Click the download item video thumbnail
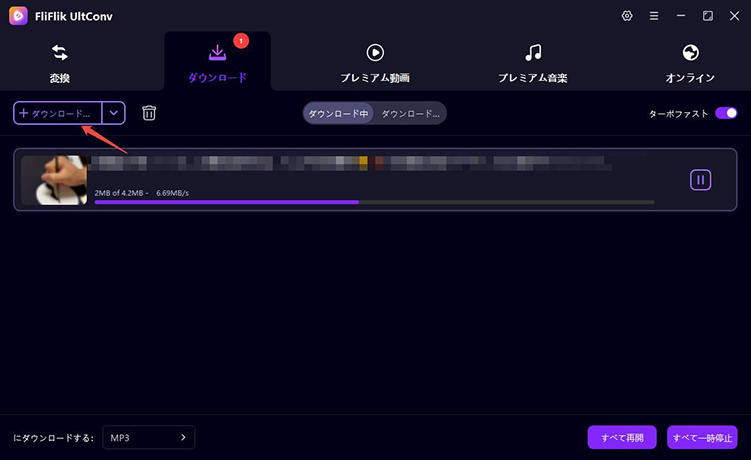 pyautogui.click(x=54, y=180)
